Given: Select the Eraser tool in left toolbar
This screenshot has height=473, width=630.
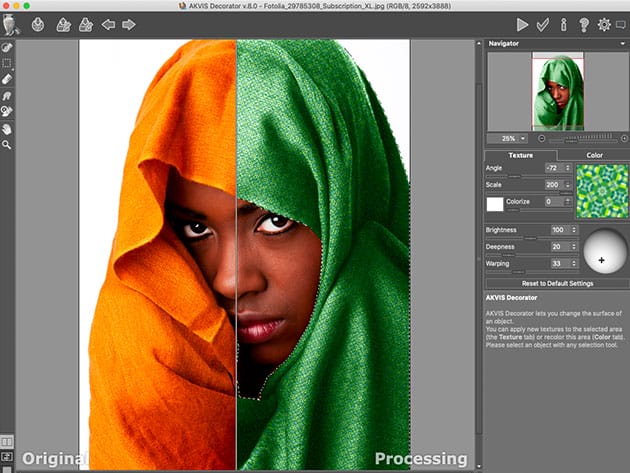Looking at the screenshot, I should (7, 78).
